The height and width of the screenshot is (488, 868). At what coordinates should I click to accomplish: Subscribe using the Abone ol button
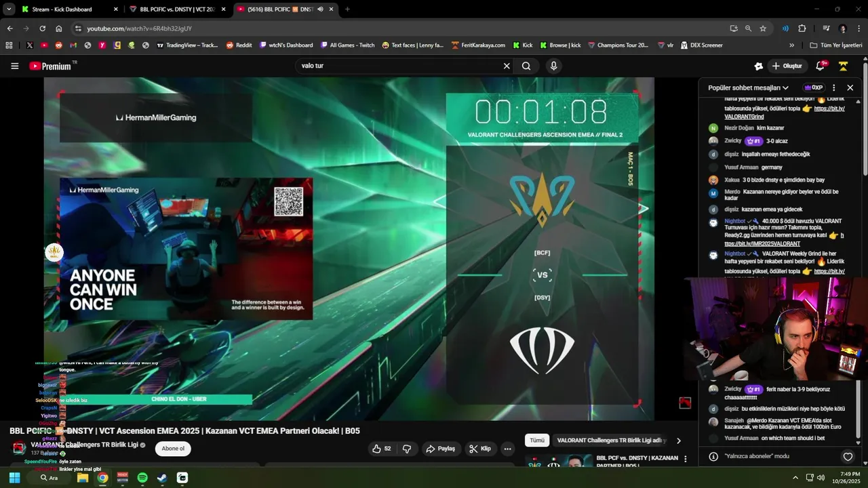pyautogui.click(x=173, y=449)
